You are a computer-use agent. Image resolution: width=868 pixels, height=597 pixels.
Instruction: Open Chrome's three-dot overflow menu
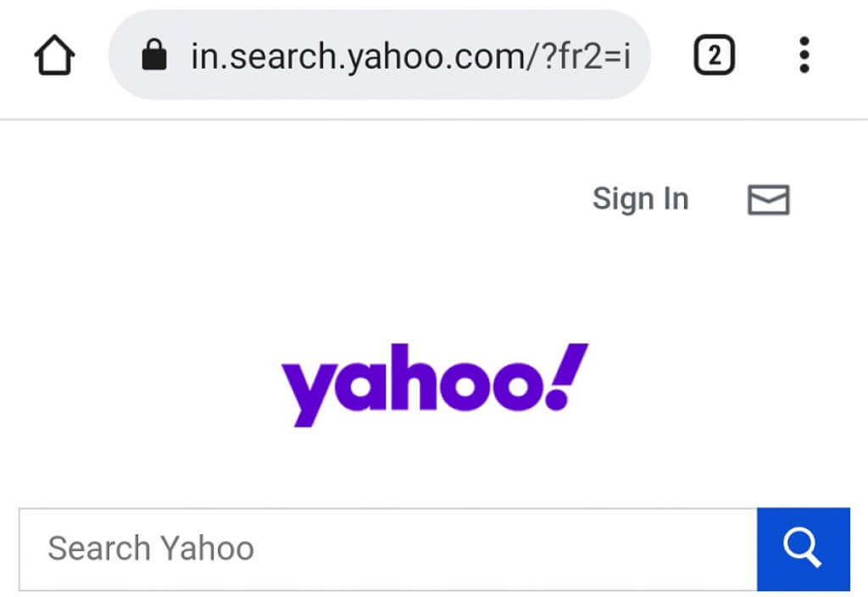click(x=804, y=57)
